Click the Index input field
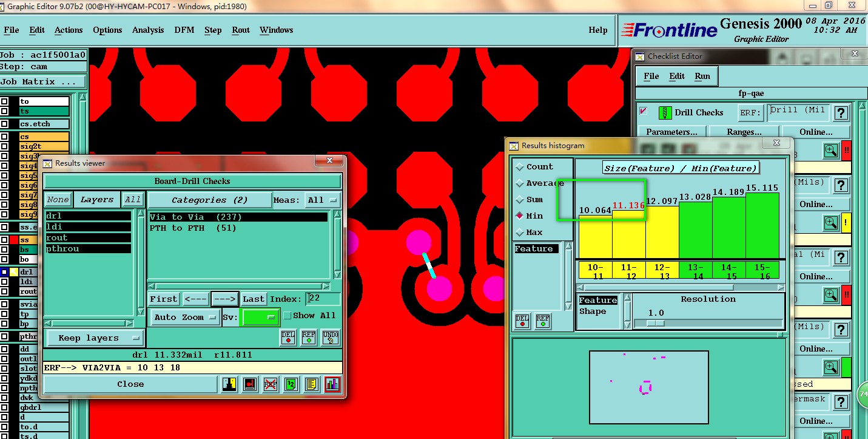The width and height of the screenshot is (868, 439). (x=323, y=298)
